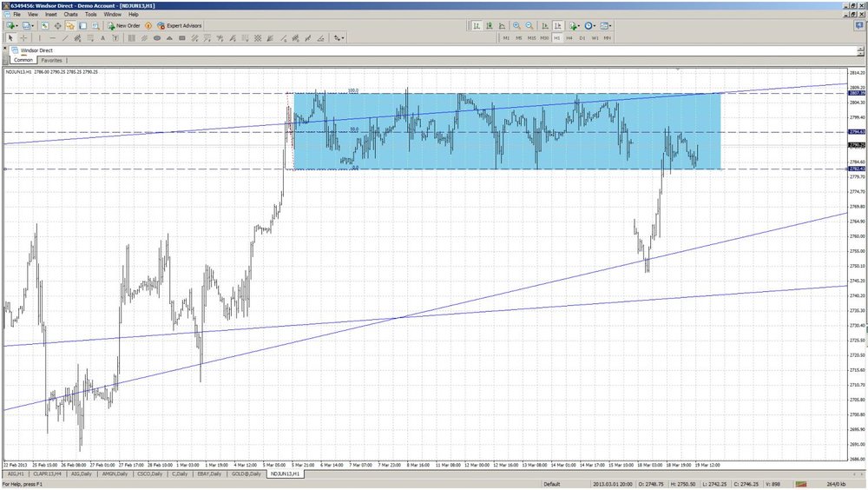868x490 pixels.
Task: Open the Tools menu
Action: (91, 15)
